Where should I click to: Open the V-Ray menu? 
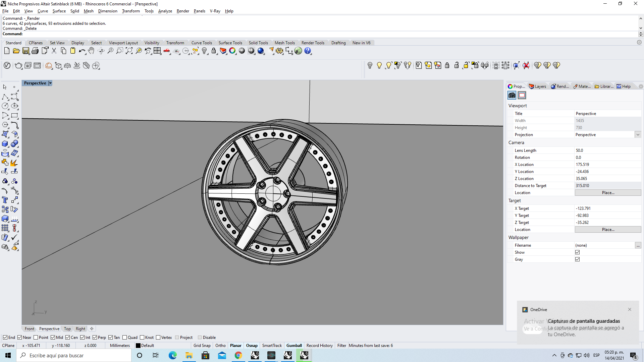pos(215,11)
